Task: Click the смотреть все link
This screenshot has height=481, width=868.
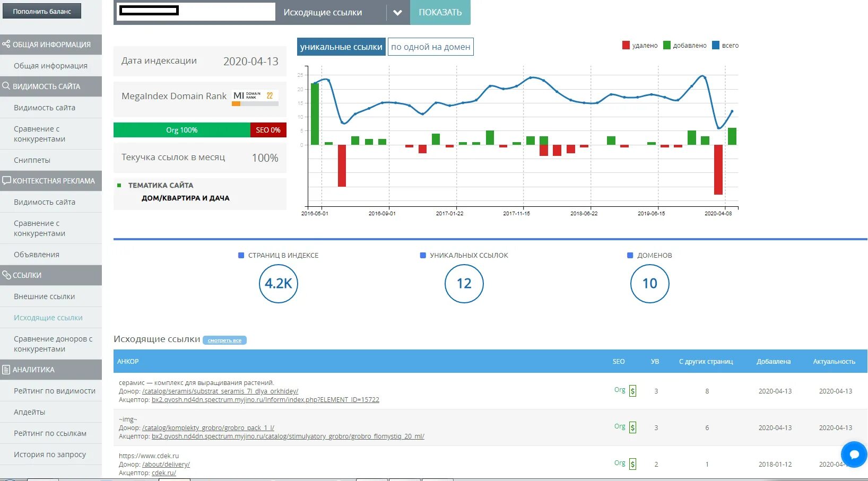Action: click(x=224, y=340)
